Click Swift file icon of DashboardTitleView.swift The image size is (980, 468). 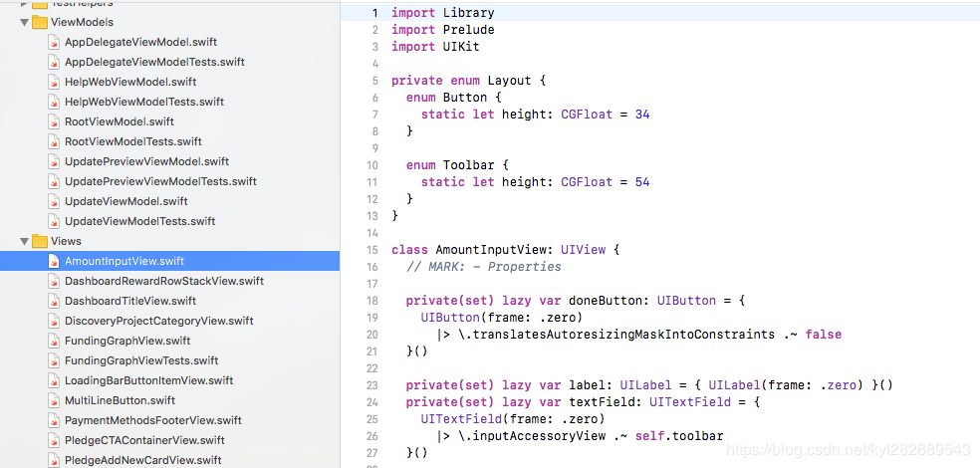[x=55, y=301]
